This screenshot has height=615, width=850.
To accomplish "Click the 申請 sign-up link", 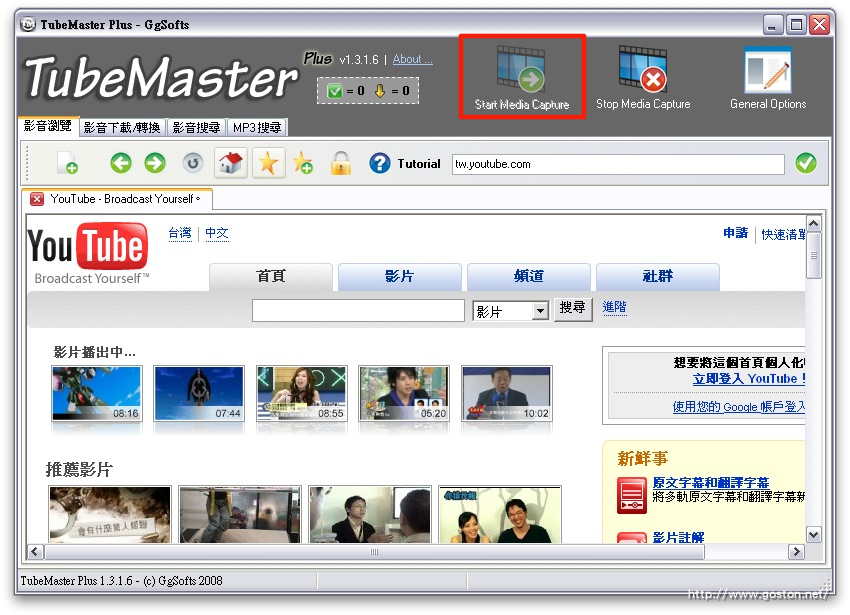I will pos(736,233).
